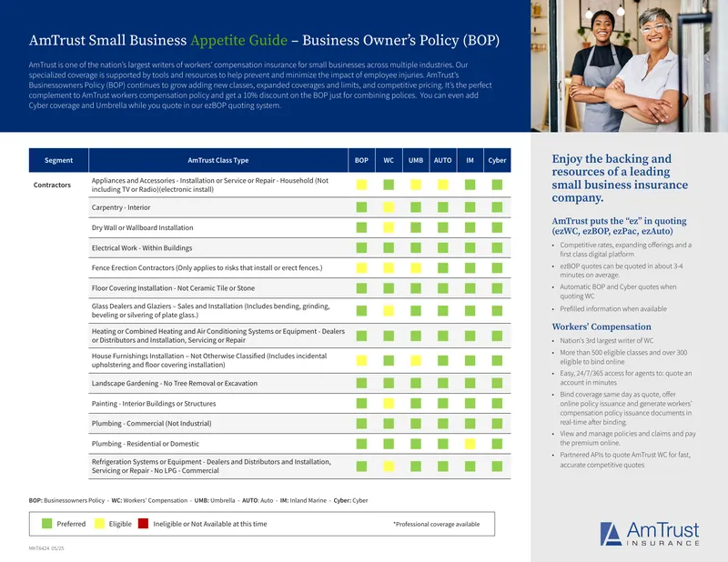The height and width of the screenshot is (562, 728).
Task: Click AmTrust puts the ez in quoting heading
Action: point(619,226)
